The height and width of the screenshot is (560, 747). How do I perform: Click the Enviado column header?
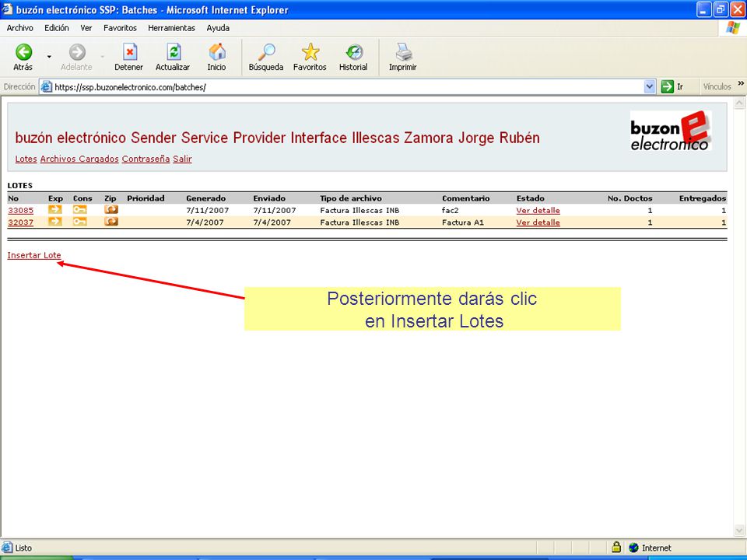[269, 198]
